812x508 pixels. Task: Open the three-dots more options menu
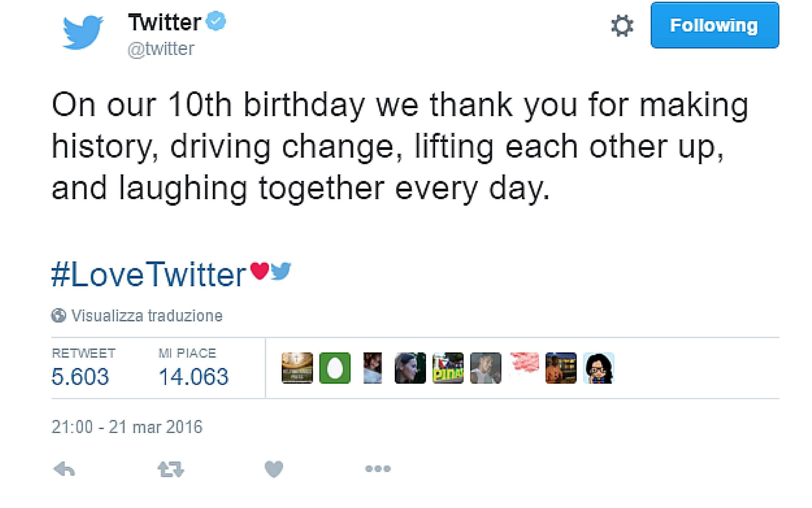coord(378,469)
